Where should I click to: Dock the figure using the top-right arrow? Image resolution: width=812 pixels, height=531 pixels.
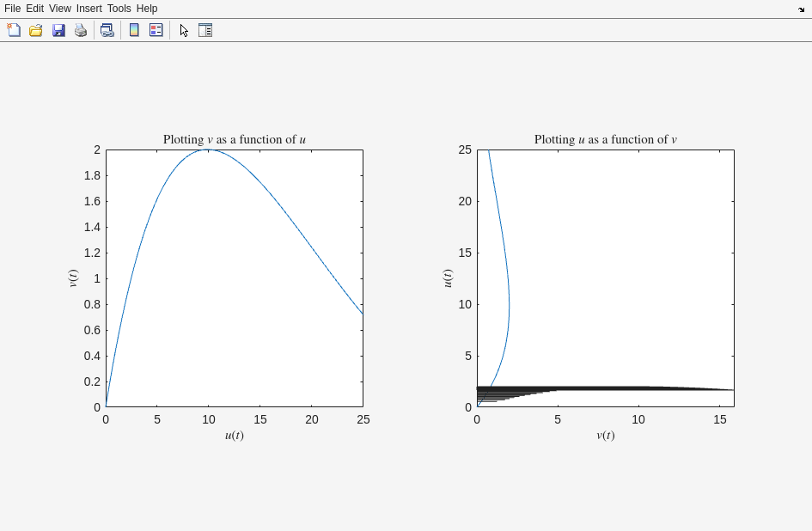click(801, 9)
